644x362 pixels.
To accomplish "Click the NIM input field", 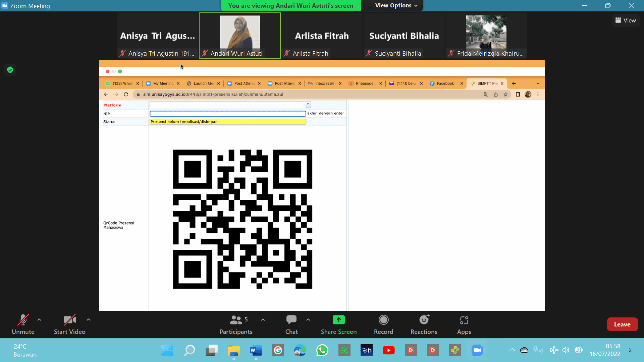I will coord(228,114).
